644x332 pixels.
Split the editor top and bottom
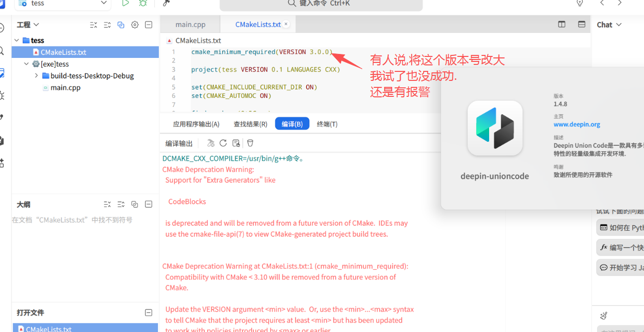(582, 24)
